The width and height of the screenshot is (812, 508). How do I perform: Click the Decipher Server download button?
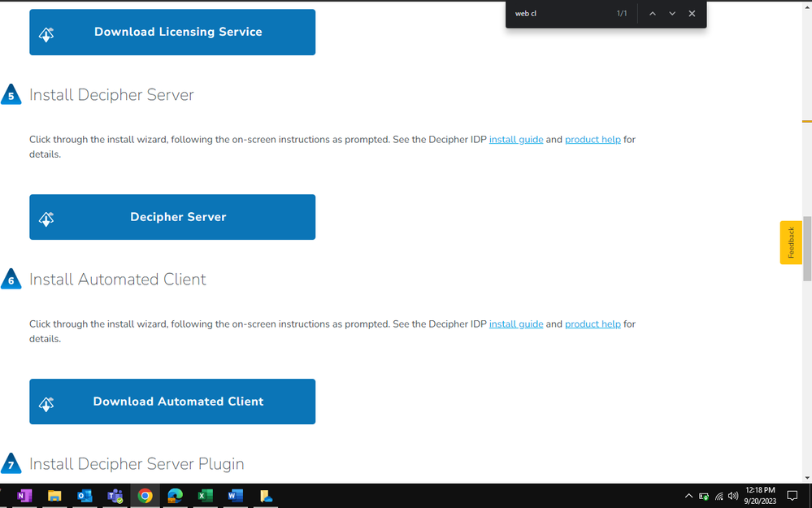pyautogui.click(x=172, y=217)
